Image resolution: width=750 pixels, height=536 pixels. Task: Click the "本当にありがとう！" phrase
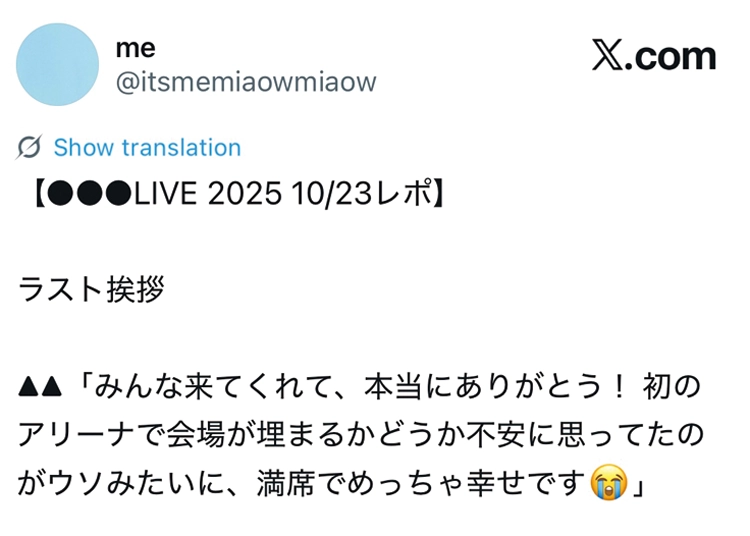496,386
